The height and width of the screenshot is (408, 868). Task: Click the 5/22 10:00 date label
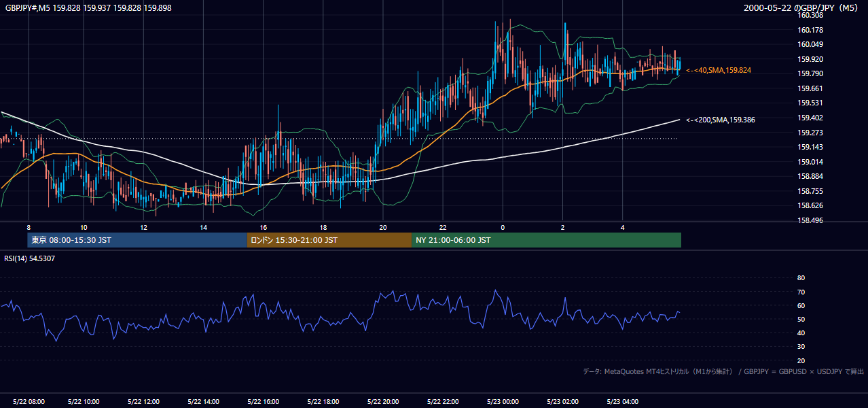point(84,402)
